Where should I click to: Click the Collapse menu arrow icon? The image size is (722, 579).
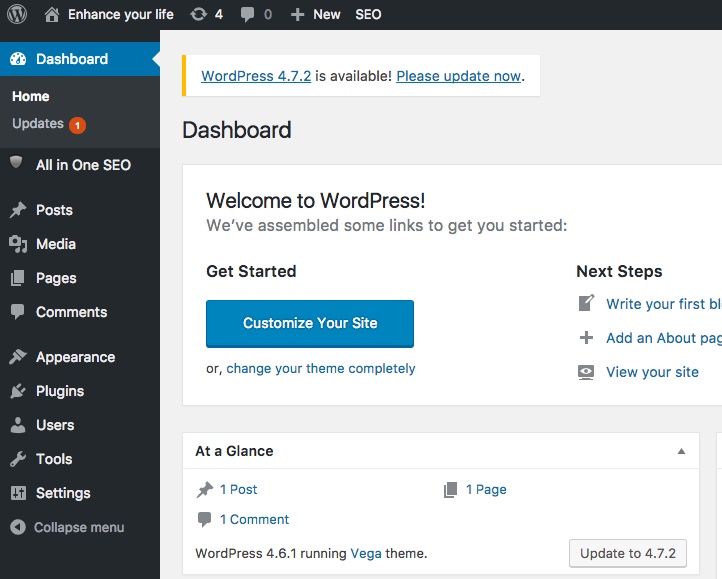pos(18,527)
